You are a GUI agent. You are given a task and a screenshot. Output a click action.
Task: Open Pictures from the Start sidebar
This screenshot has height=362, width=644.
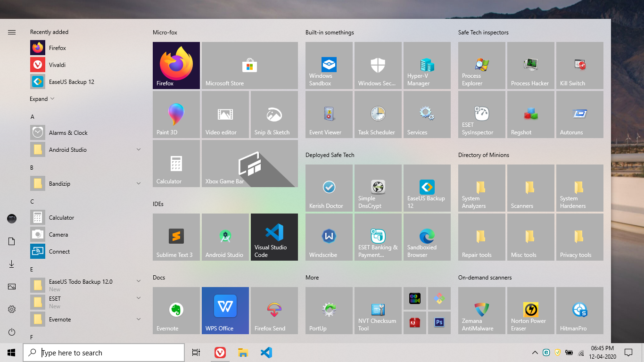point(12,287)
